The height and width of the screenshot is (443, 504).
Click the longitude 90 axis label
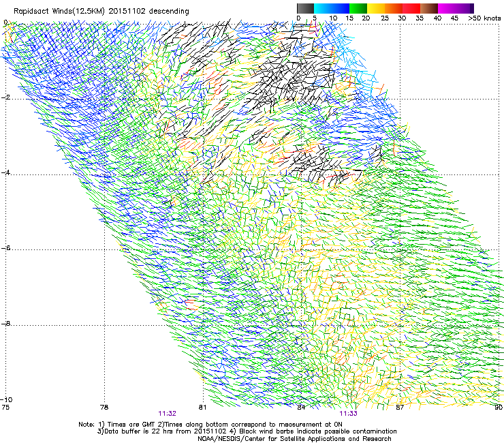click(499, 407)
